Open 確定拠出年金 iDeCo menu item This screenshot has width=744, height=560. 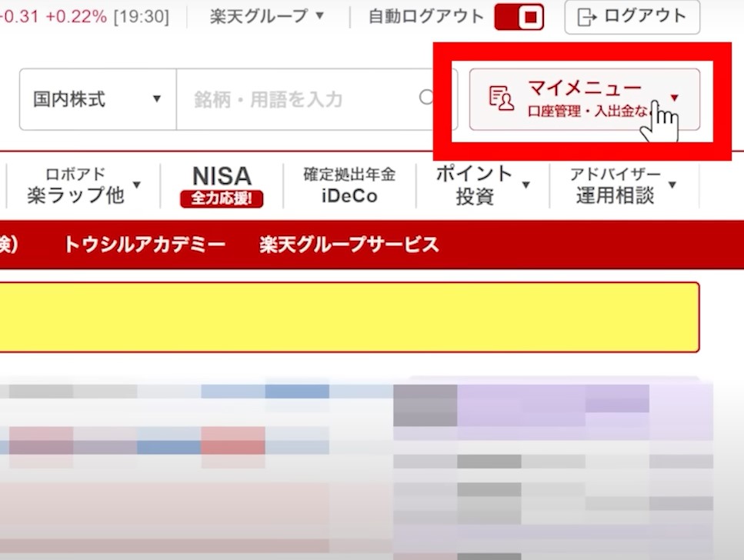coord(350,185)
